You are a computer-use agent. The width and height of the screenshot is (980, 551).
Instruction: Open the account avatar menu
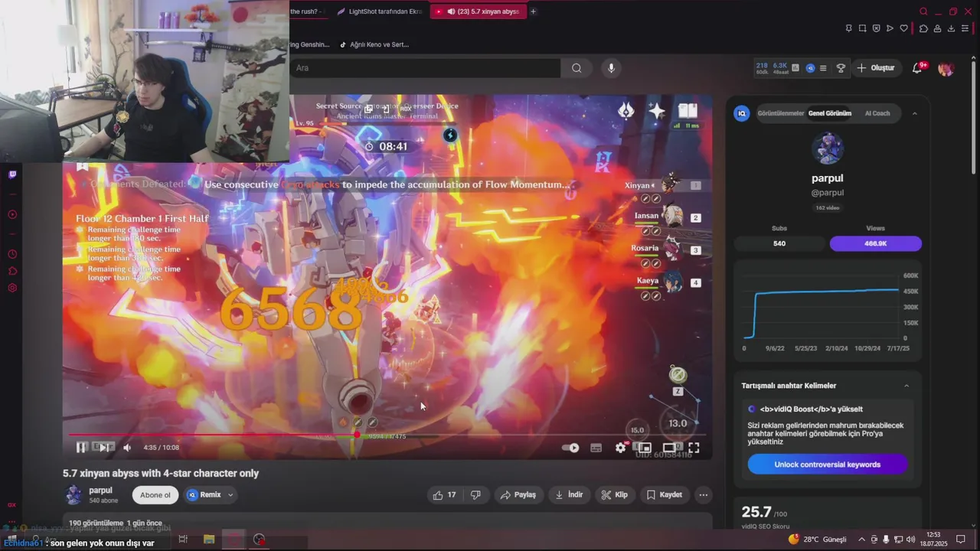coord(946,68)
